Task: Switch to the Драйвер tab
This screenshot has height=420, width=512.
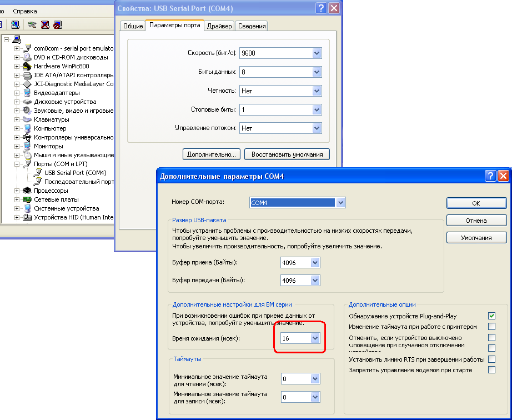Action: 219,26
